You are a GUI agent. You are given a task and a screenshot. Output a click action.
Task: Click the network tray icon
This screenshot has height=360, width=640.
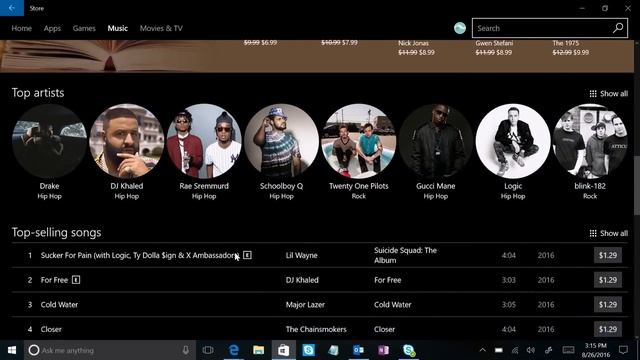(515, 350)
